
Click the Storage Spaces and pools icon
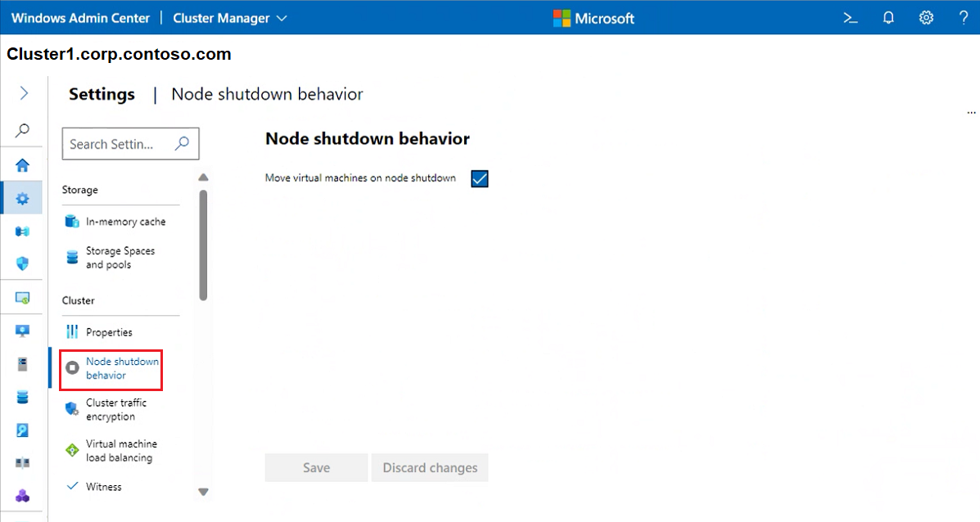(x=73, y=257)
